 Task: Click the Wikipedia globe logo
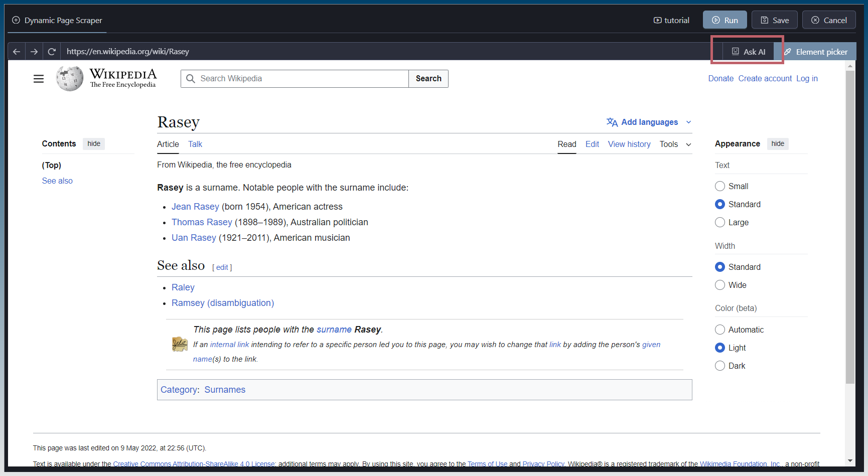(70, 79)
